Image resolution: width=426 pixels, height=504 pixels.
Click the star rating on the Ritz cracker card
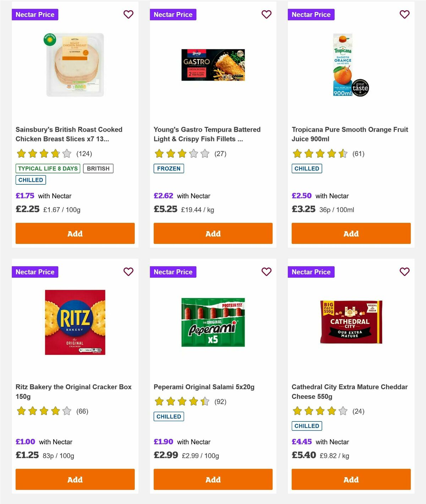click(x=43, y=411)
